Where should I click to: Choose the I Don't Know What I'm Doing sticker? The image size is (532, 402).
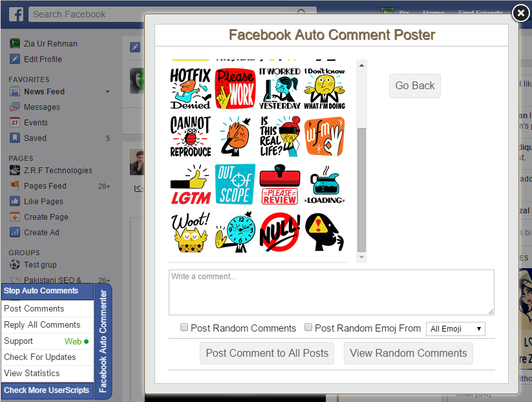[x=325, y=88]
